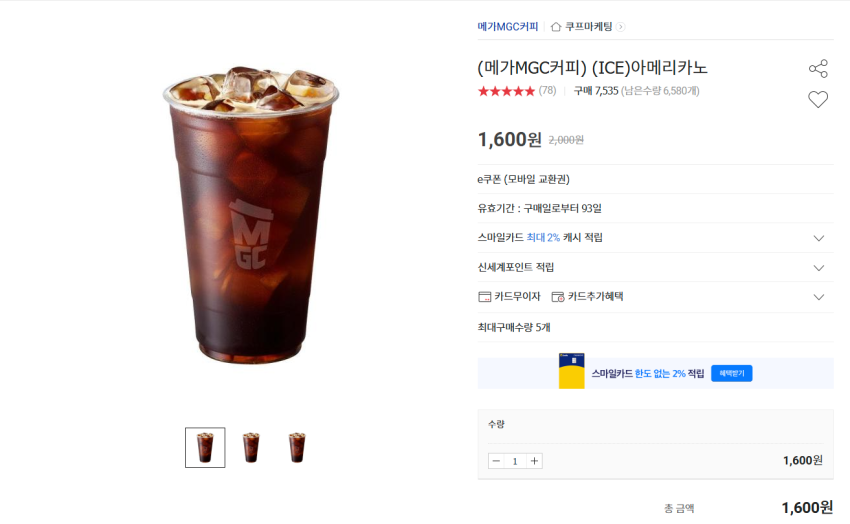Click the main iced americano image
This screenshot has width=850, height=524.
(251, 215)
